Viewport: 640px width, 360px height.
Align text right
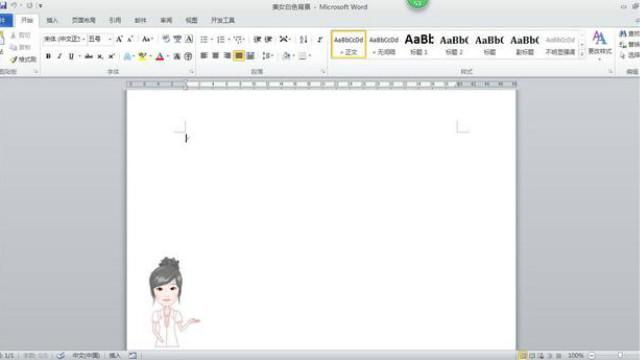coord(227,56)
